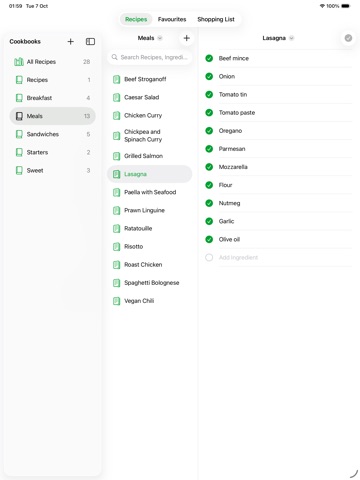
Task: Uncheck the Onion ingredient
Action: pos(209,76)
